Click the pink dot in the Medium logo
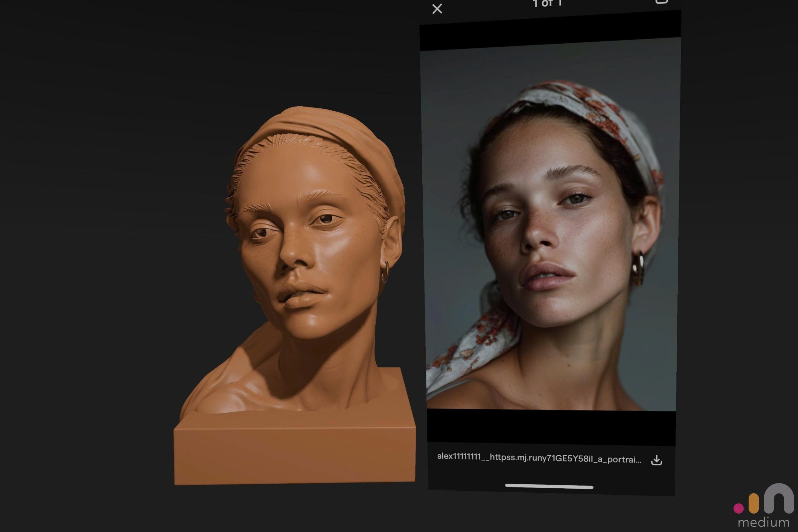Image resolution: width=798 pixels, height=532 pixels. pyautogui.click(x=738, y=508)
